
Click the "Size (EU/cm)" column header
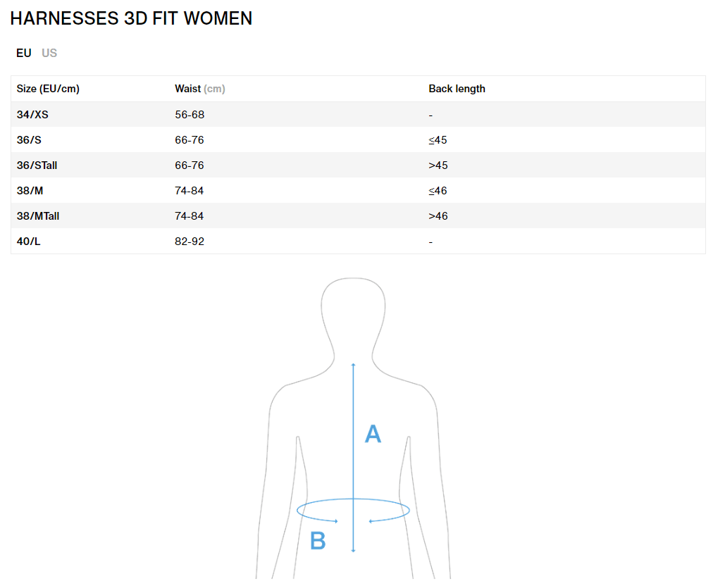click(48, 89)
